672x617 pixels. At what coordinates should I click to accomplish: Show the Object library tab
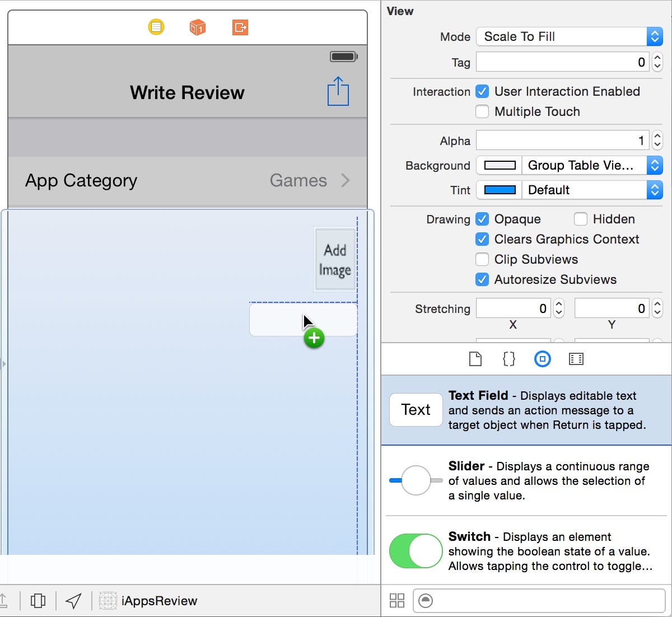click(x=542, y=359)
